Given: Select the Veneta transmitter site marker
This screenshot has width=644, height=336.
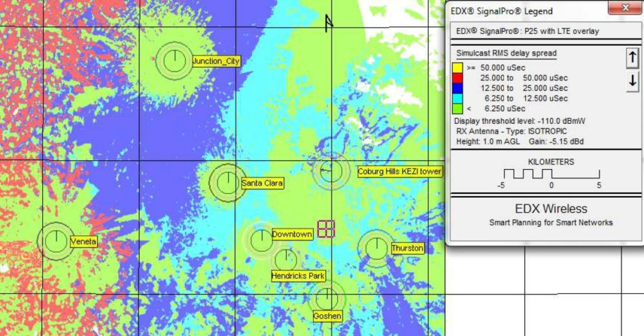Looking at the screenshot, I should pyautogui.click(x=55, y=240).
